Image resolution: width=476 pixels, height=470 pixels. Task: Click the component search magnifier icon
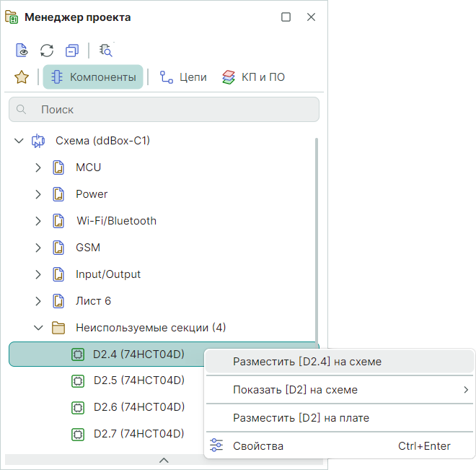(x=106, y=51)
